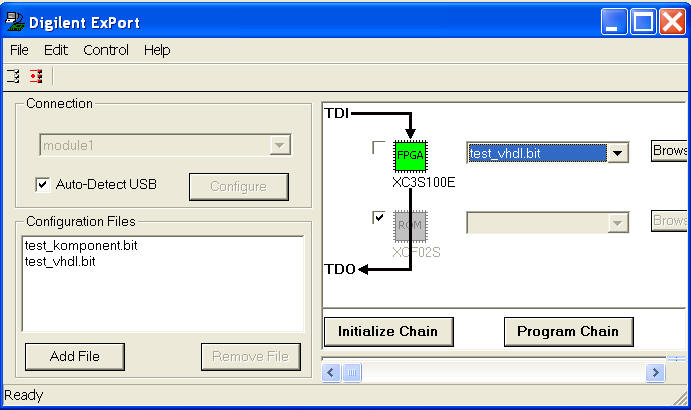This screenshot has height=410, width=691.
Task: Click the Initialize Chain button
Action: [388, 332]
